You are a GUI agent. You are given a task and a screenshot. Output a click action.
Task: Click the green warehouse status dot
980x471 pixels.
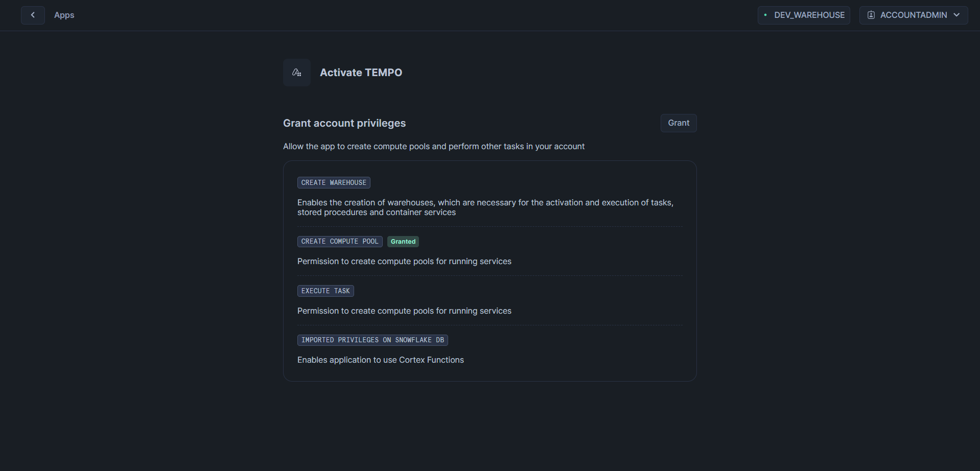click(x=765, y=15)
